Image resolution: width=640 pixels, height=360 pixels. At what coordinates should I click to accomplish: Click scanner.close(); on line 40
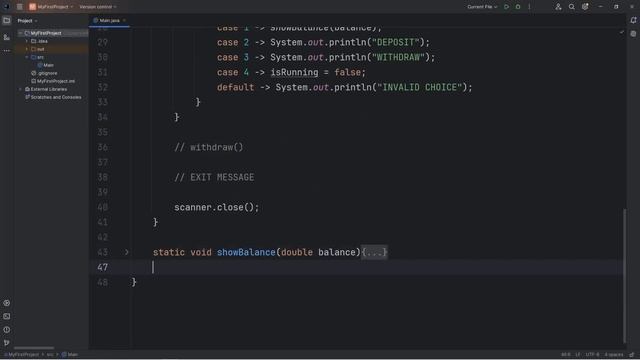(x=217, y=207)
